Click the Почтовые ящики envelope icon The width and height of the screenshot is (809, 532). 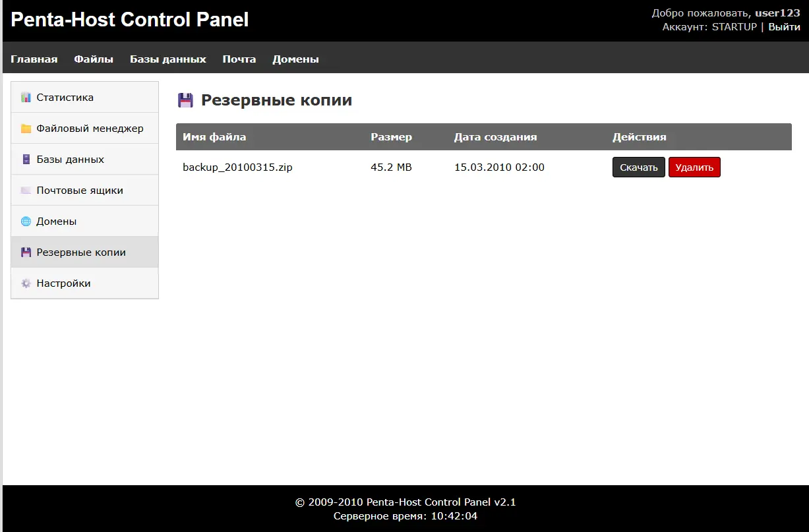(x=26, y=191)
